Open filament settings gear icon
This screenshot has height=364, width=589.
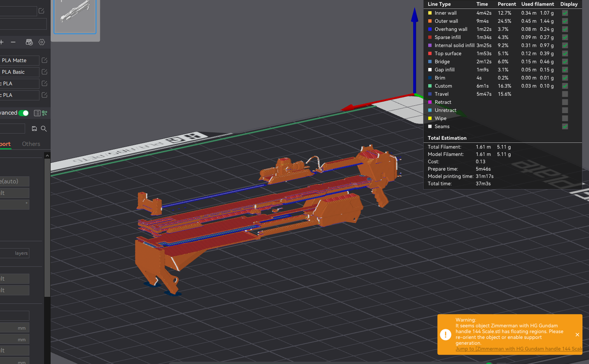[x=42, y=42]
